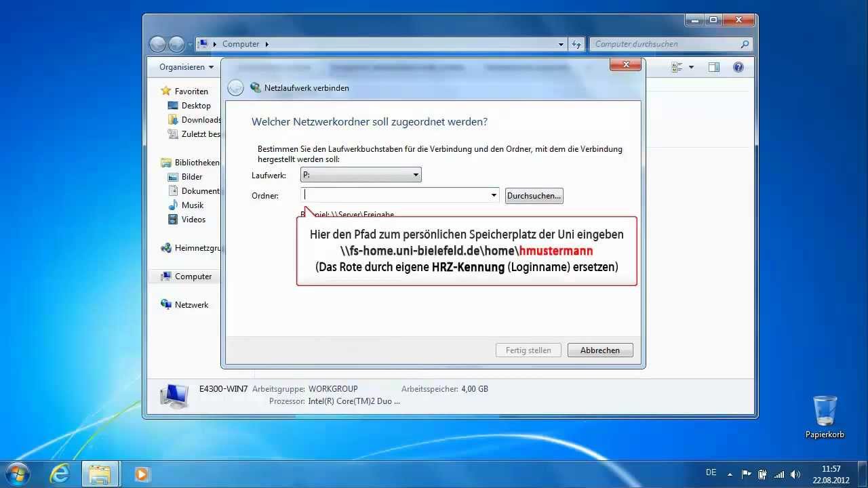Screen dimensions: 868x488
Task: Select the Musik library
Action: click(x=193, y=205)
